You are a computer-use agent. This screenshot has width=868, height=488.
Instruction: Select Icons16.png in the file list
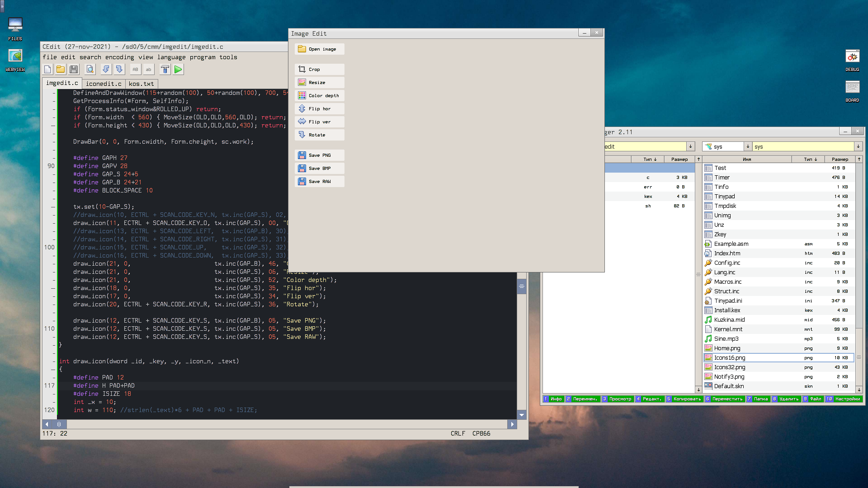730,358
